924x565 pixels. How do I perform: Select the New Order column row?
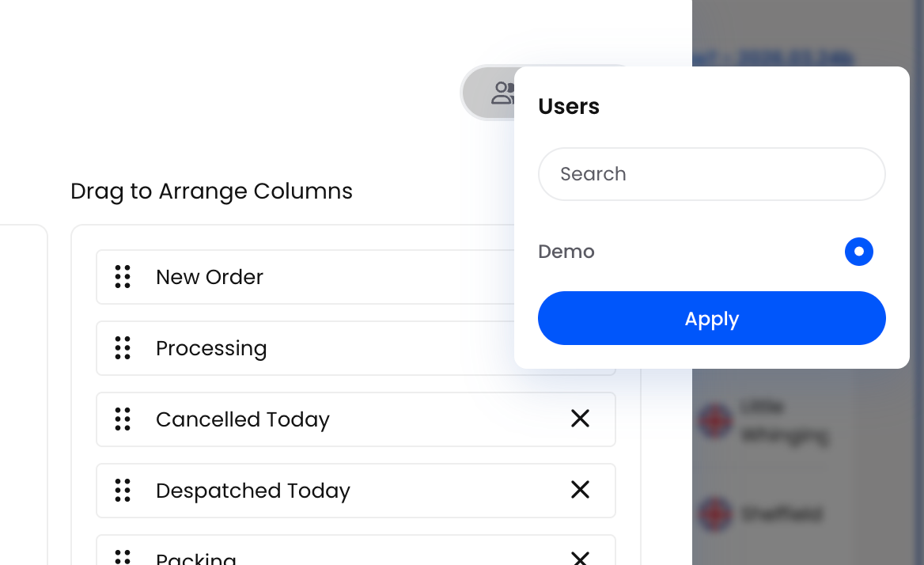(305, 277)
